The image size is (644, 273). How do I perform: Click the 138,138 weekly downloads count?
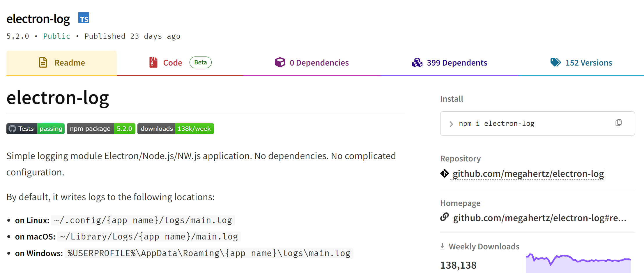point(458,265)
